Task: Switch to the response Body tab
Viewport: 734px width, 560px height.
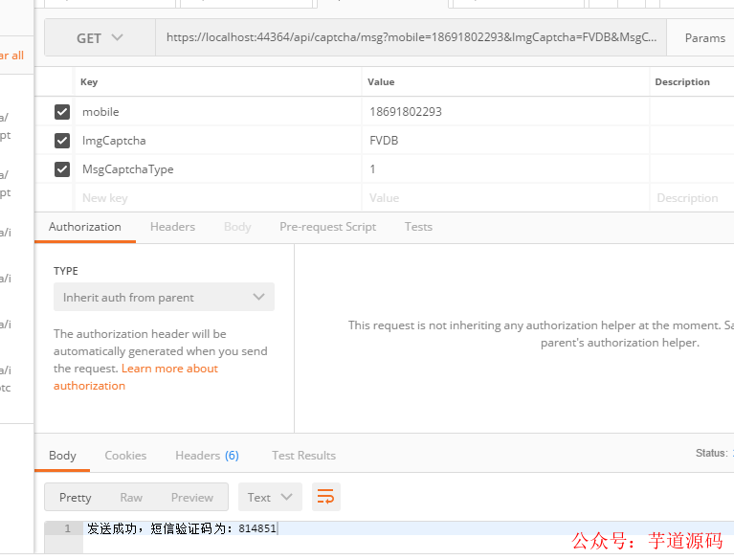Action: coord(62,456)
